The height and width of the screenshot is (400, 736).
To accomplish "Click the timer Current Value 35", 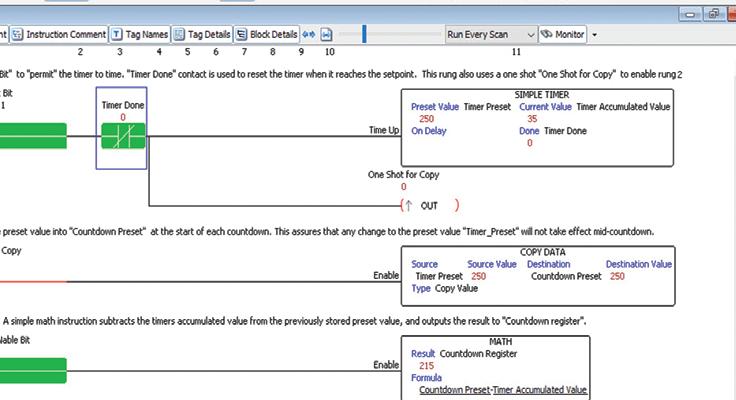I will [x=532, y=119].
